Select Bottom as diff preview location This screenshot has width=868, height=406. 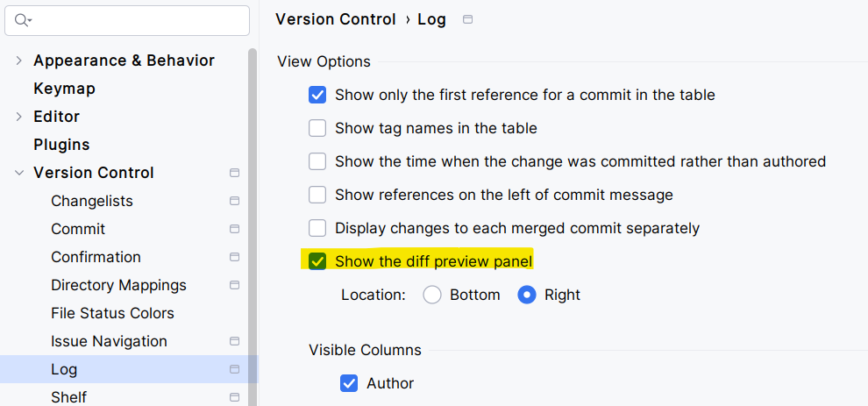(x=432, y=295)
